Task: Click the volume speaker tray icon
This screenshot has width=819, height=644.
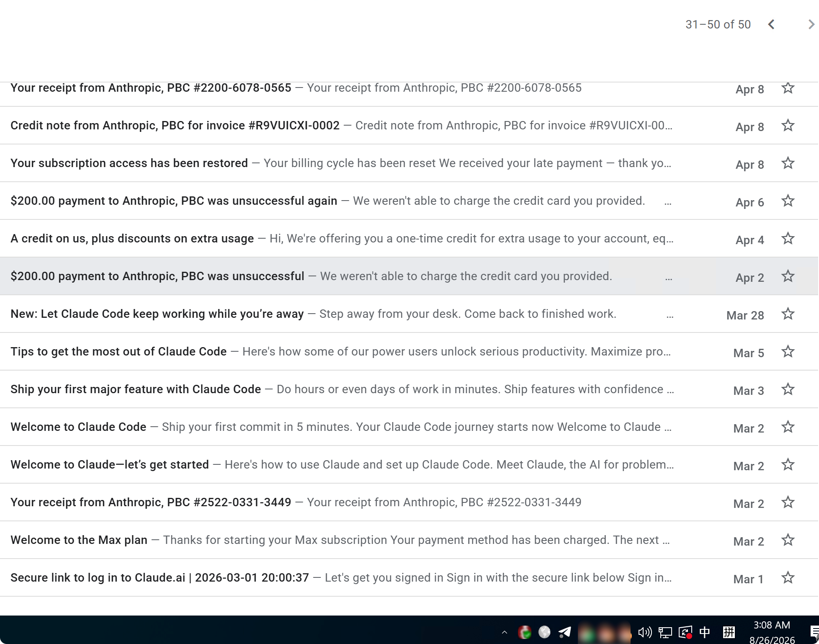Action: click(x=645, y=632)
